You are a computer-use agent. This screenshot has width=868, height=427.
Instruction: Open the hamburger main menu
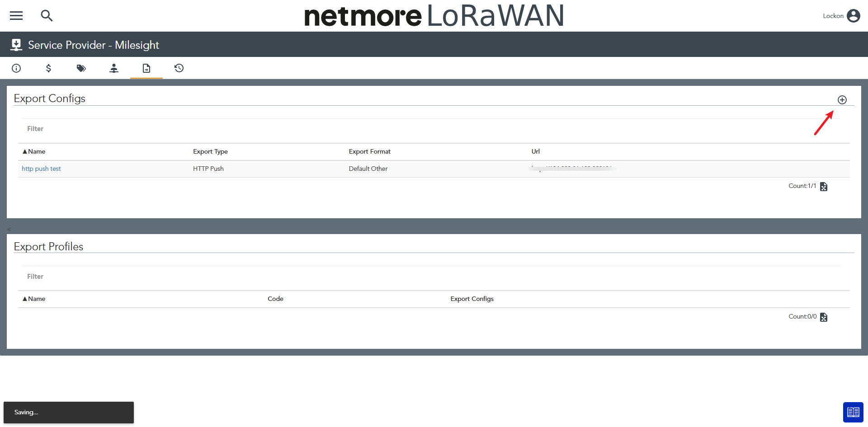point(16,16)
